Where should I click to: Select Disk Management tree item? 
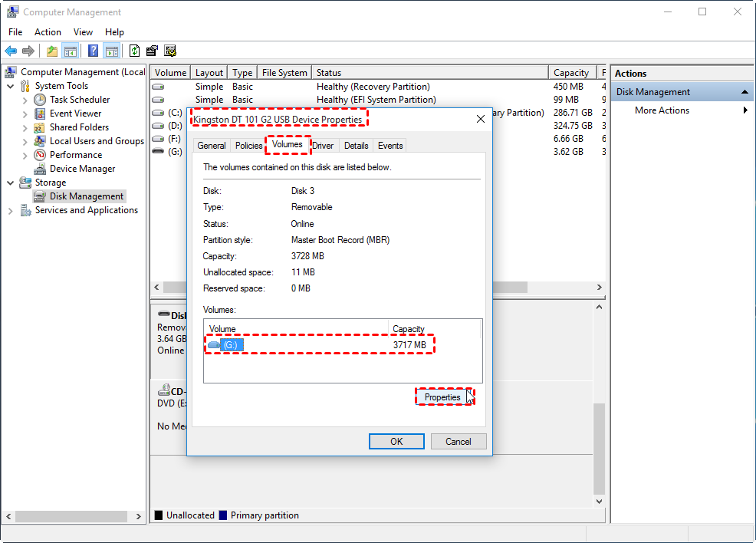pyautogui.click(x=87, y=196)
